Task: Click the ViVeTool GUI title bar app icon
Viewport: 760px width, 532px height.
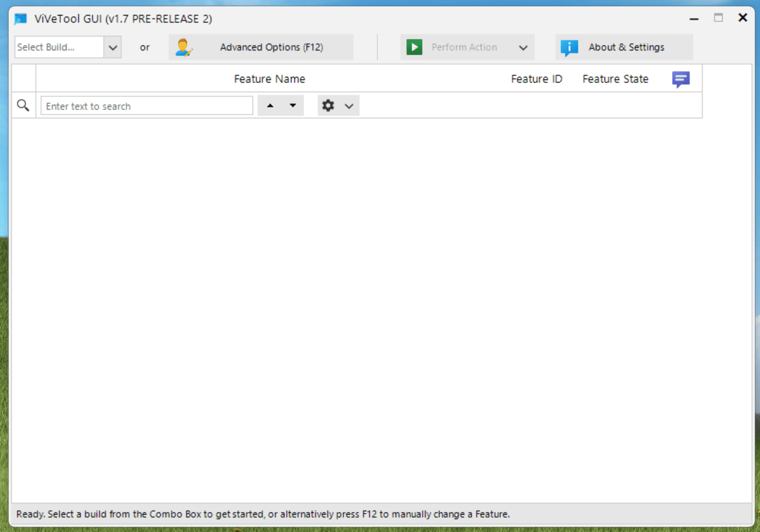Action: pyautogui.click(x=21, y=19)
